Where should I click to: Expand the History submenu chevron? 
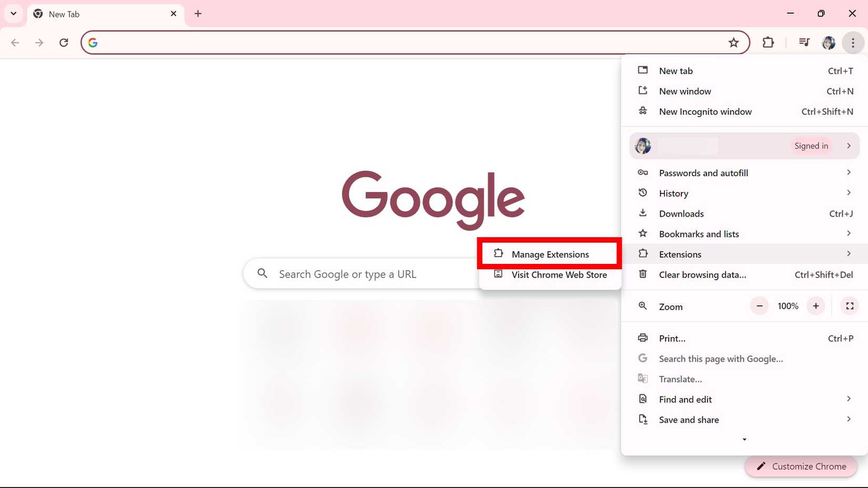pyautogui.click(x=849, y=192)
